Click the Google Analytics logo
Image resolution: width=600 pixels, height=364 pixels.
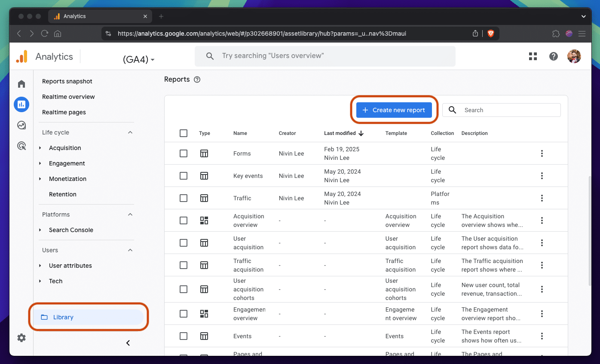(x=21, y=57)
